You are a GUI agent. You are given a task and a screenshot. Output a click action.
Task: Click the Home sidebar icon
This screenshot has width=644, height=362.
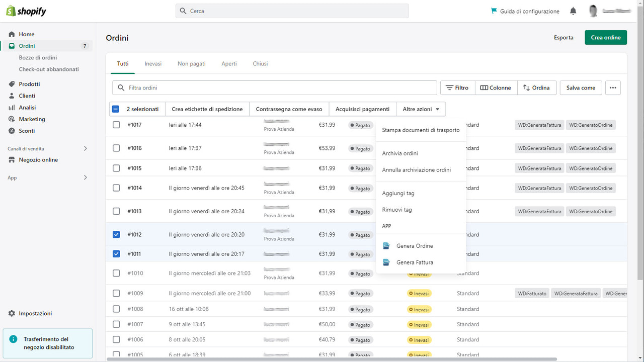pos(12,34)
